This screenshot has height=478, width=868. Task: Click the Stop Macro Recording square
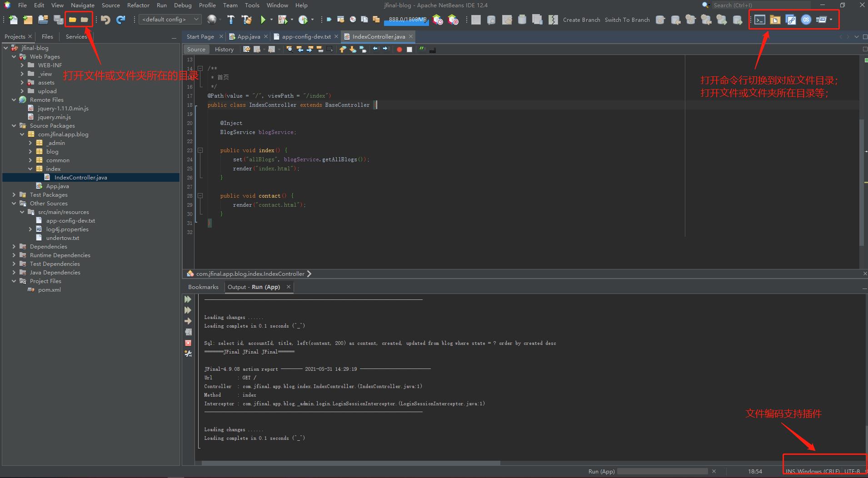409,50
